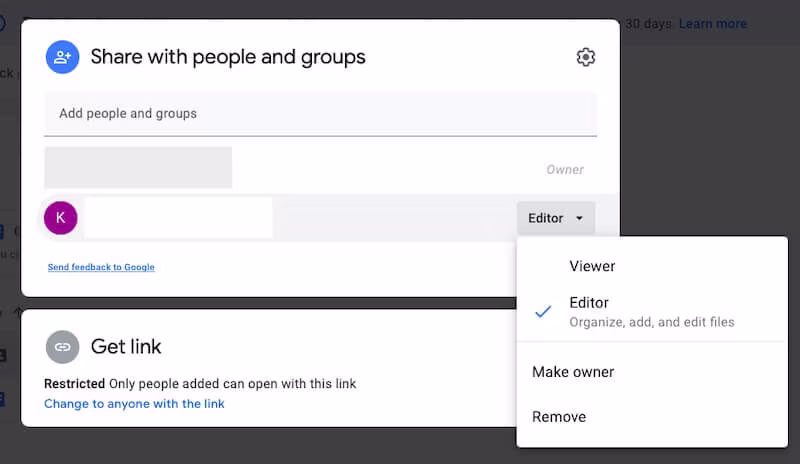Click the Share with people and groups heading

click(228, 57)
